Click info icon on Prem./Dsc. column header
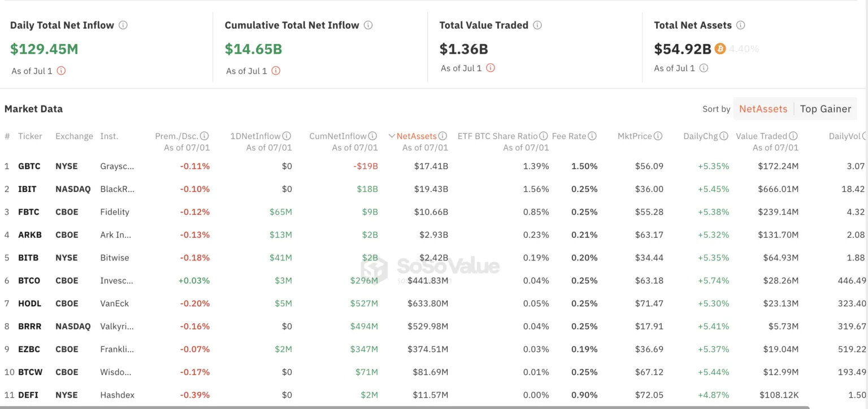Viewport: 868px width, 409px height. pyautogui.click(x=205, y=136)
